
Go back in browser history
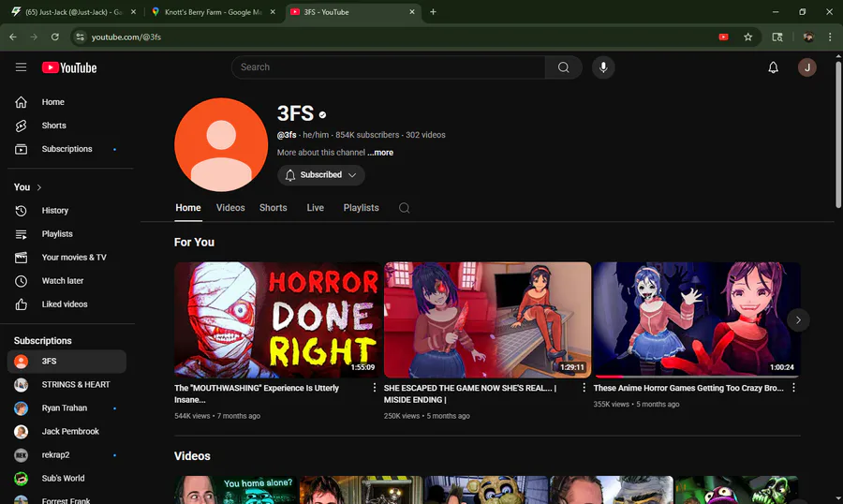(x=13, y=37)
